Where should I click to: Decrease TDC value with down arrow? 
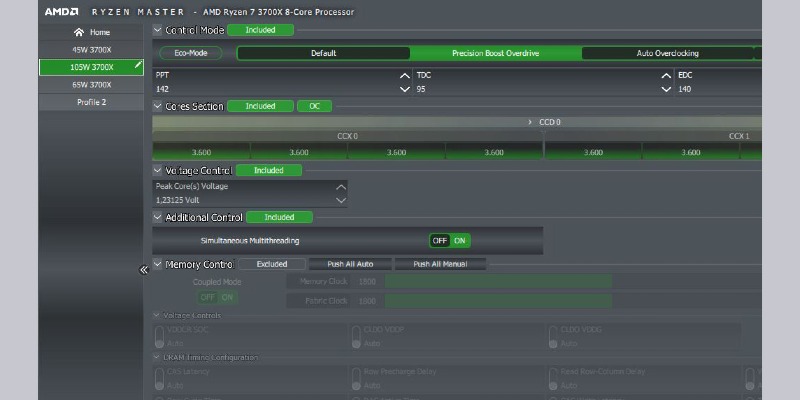pos(666,89)
